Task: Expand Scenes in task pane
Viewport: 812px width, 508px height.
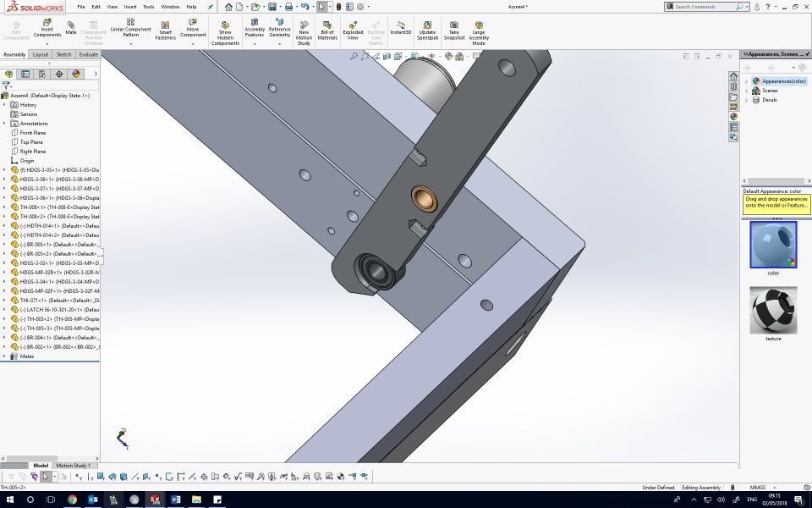Action: pyautogui.click(x=746, y=91)
